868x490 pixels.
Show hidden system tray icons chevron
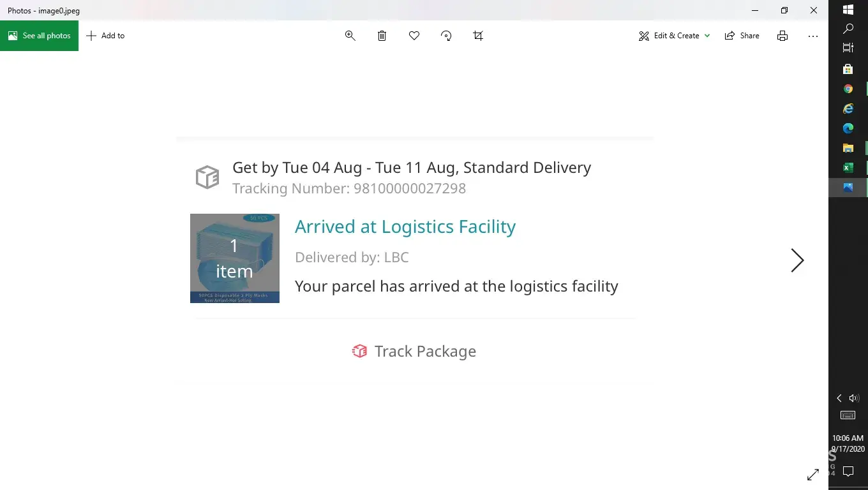coord(839,398)
